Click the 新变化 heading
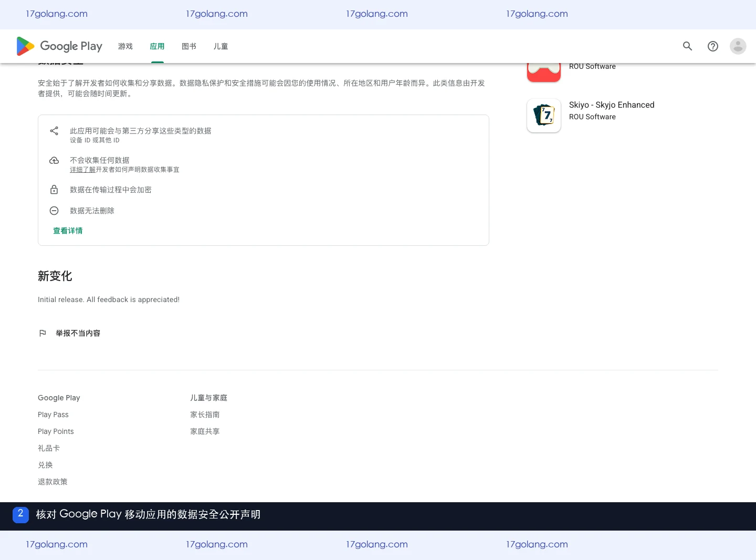This screenshot has width=756, height=560. coord(55,276)
